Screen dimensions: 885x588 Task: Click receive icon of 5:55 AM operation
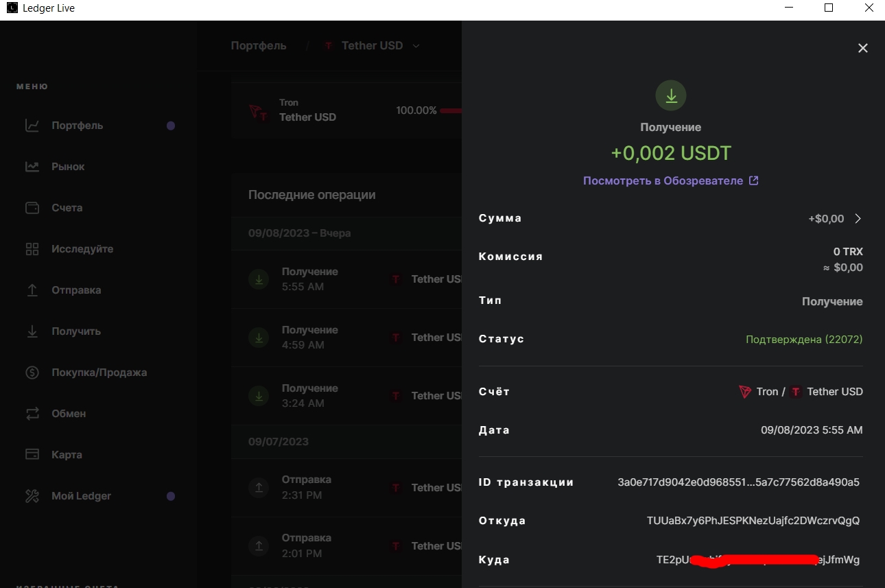[259, 279]
